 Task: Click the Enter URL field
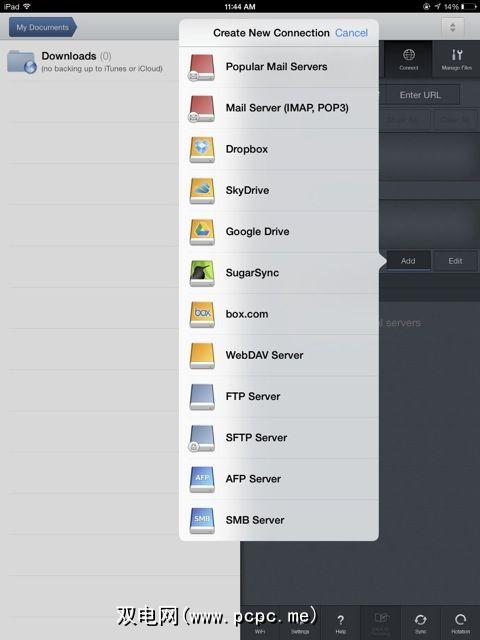click(x=420, y=95)
